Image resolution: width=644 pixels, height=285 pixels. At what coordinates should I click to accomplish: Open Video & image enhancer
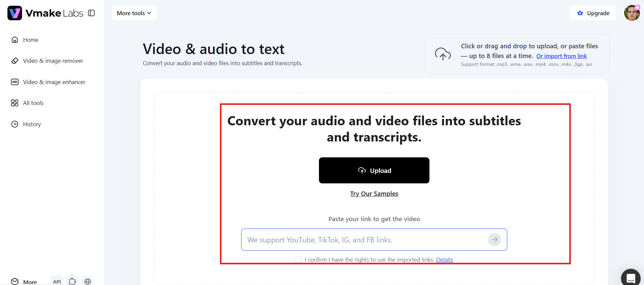tap(48, 82)
